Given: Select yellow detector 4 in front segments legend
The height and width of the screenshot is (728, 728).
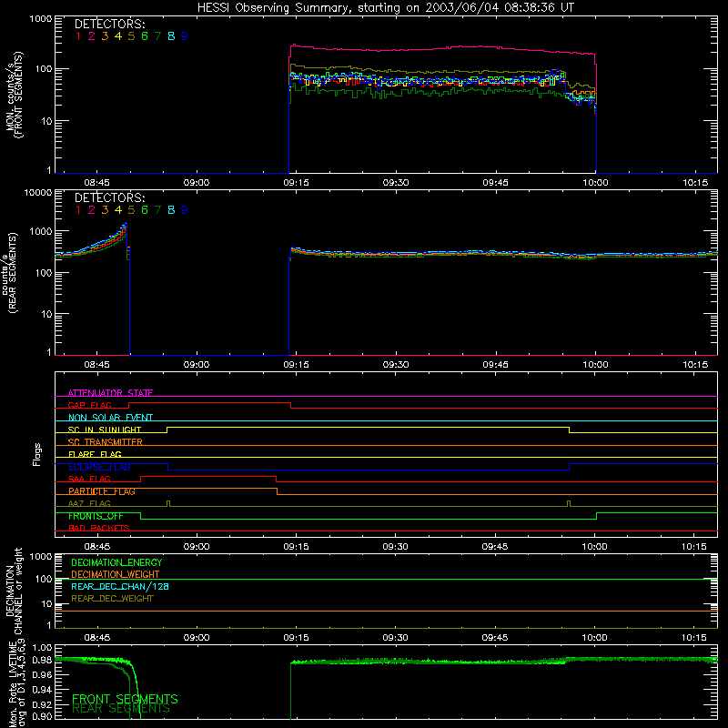Looking at the screenshot, I should [118, 36].
